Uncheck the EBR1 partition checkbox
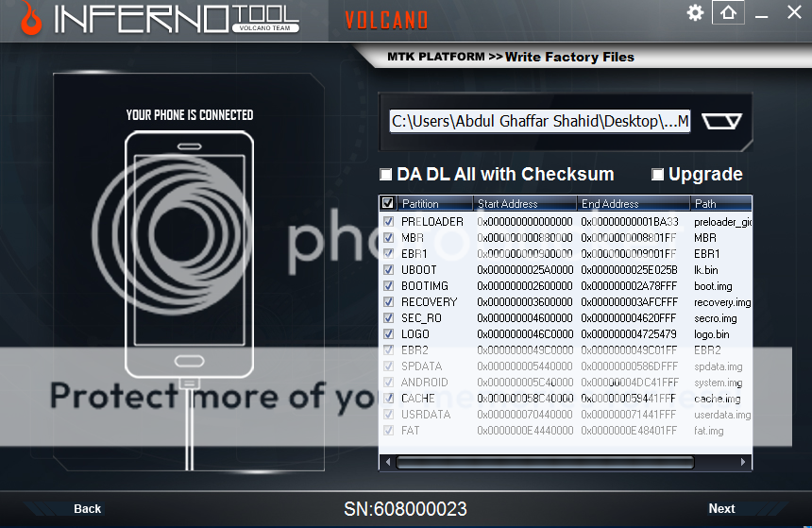This screenshot has height=528, width=812. pyautogui.click(x=388, y=253)
